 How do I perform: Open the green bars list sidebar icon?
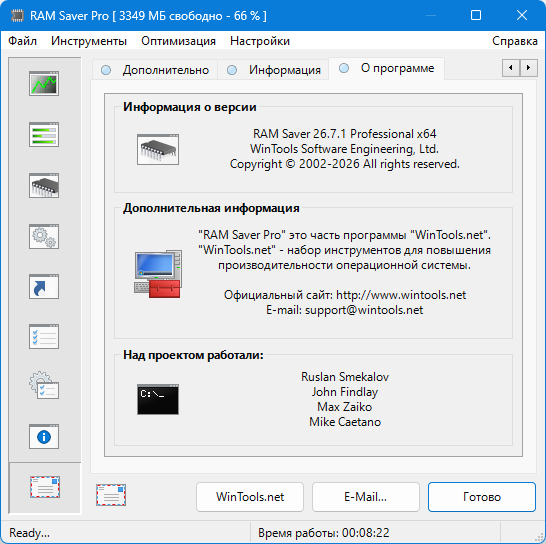44,134
